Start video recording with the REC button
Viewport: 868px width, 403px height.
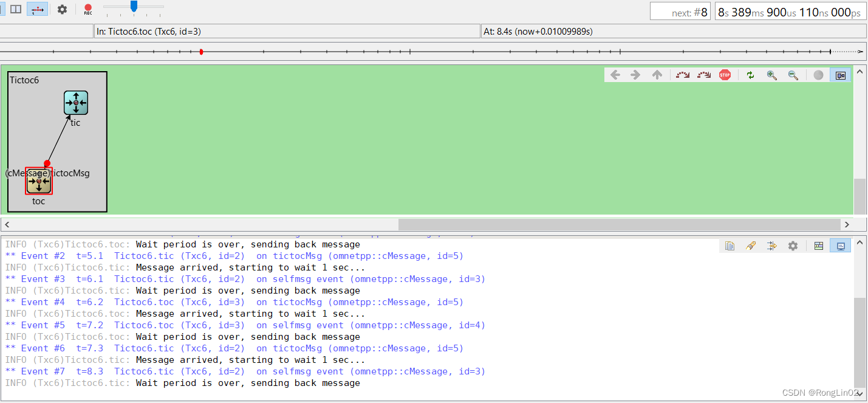tap(88, 9)
